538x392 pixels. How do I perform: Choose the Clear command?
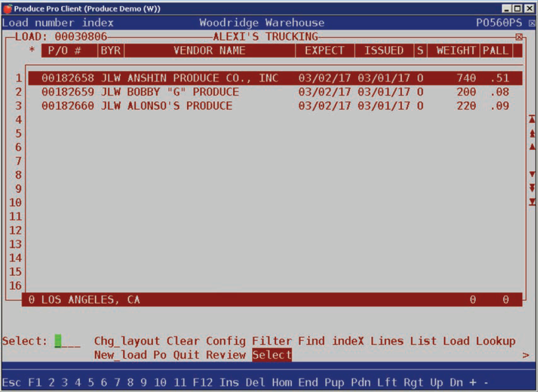(183, 341)
